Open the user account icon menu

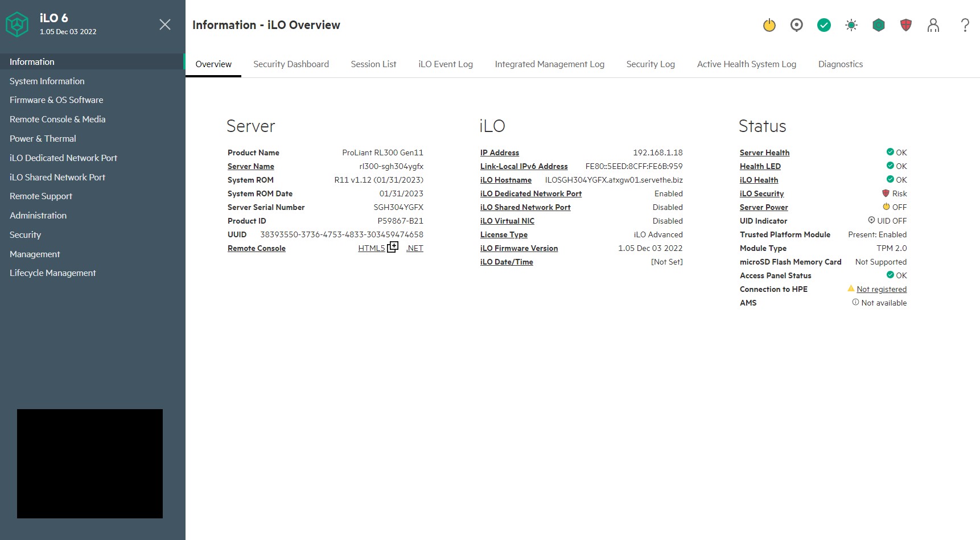coord(933,25)
